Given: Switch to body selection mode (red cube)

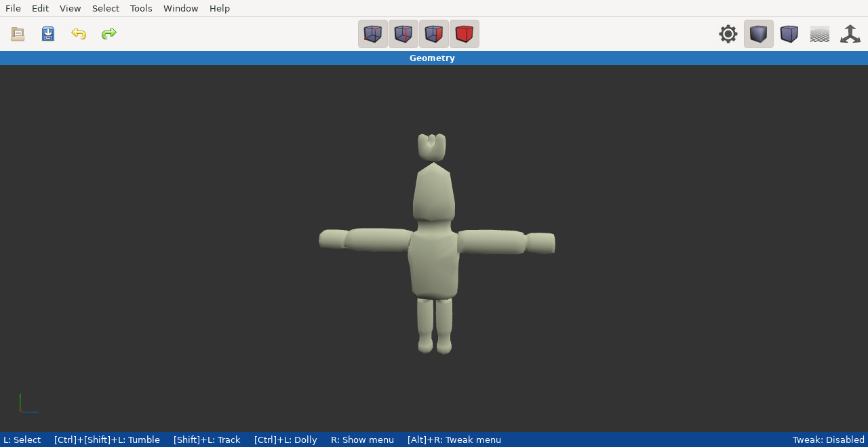Looking at the screenshot, I should (x=465, y=34).
